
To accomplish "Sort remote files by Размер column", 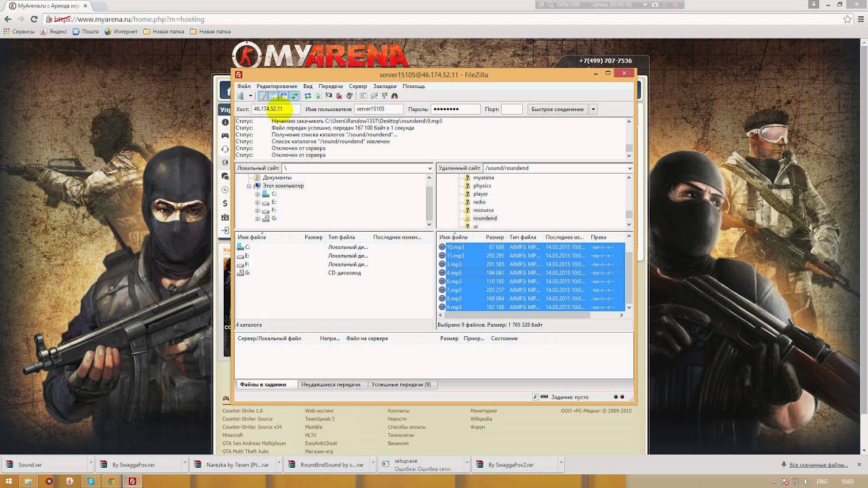I will pos(495,237).
